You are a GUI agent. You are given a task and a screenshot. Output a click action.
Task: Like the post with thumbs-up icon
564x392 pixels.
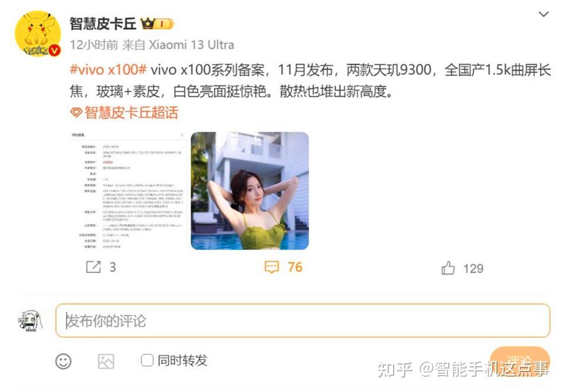coord(448,268)
